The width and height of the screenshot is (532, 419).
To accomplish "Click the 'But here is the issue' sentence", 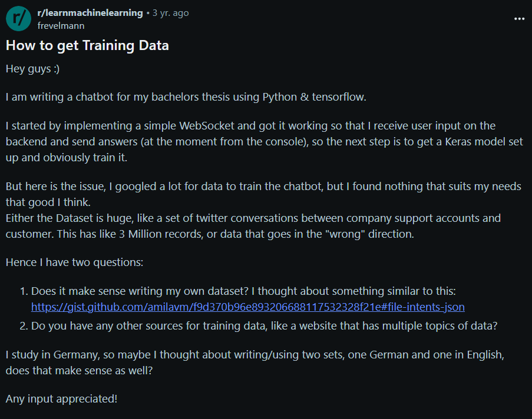I will [263, 194].
